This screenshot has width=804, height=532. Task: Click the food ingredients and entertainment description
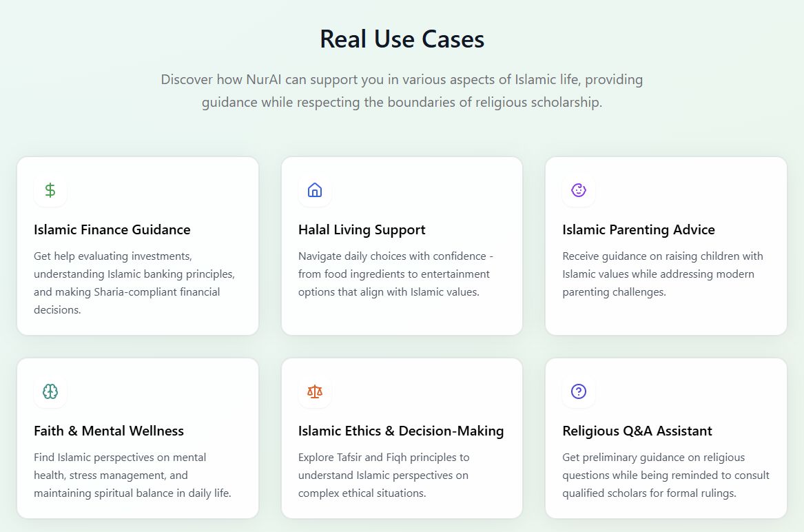click(395, 274)
